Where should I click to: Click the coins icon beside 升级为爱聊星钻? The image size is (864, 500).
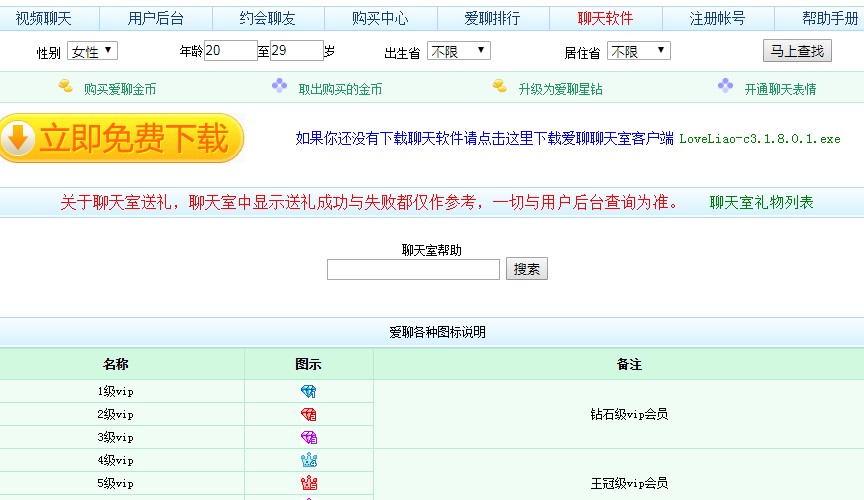pos(500,86)
